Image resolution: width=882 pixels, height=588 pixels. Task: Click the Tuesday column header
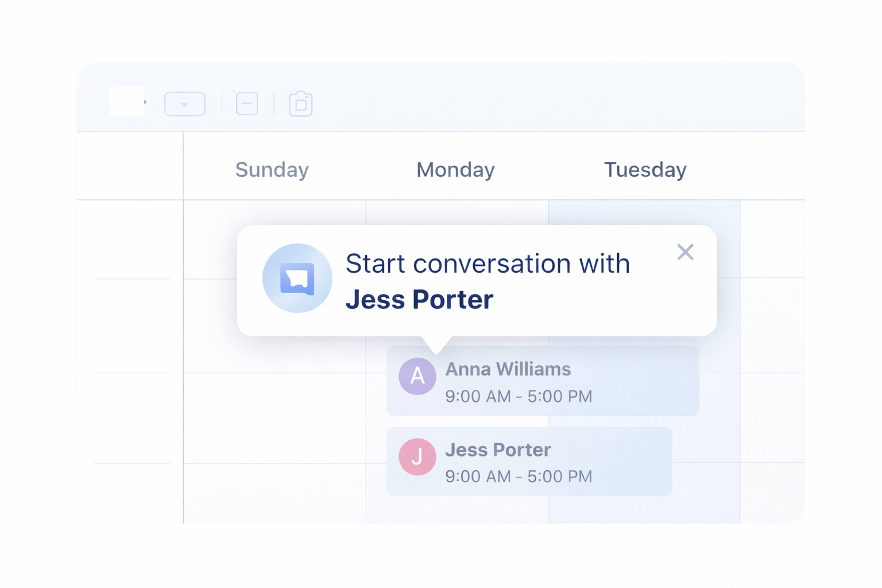pos(645,169)
